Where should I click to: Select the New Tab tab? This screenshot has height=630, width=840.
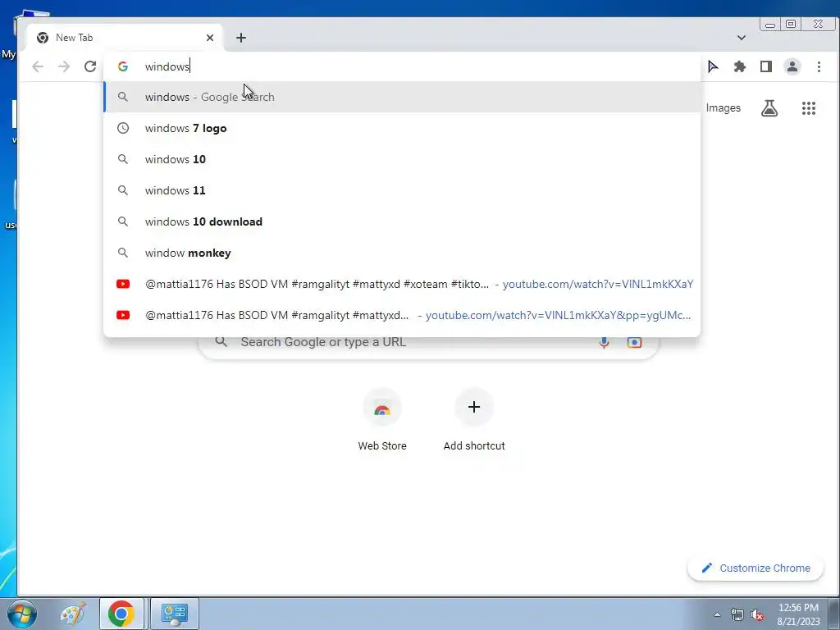pos(125,38)
